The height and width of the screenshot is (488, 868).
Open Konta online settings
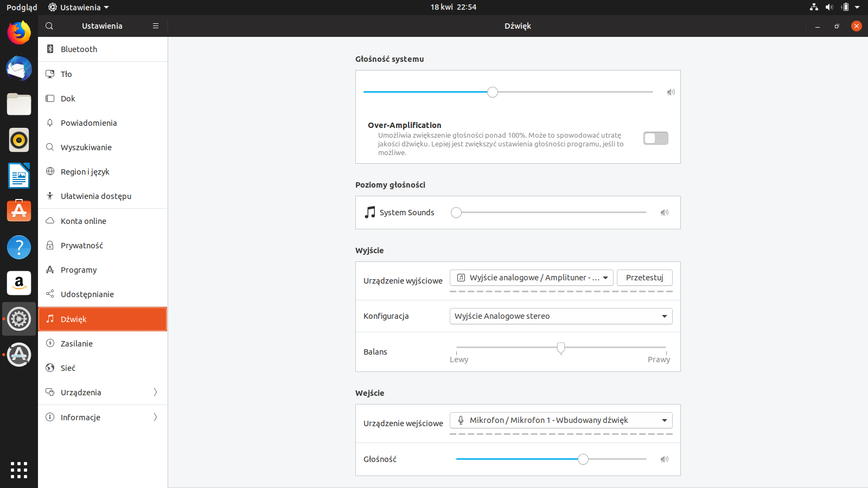(103, 221)
